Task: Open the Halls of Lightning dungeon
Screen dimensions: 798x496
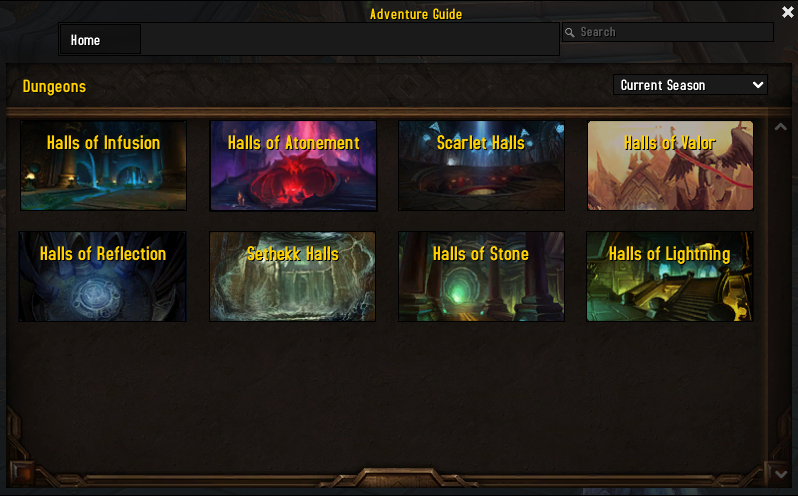Action: click(670, 276)
